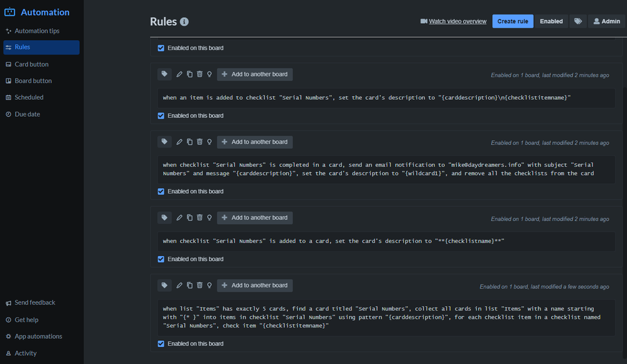Open the tags filter dropdown in the top bar
627x364 pixels.
577,21
